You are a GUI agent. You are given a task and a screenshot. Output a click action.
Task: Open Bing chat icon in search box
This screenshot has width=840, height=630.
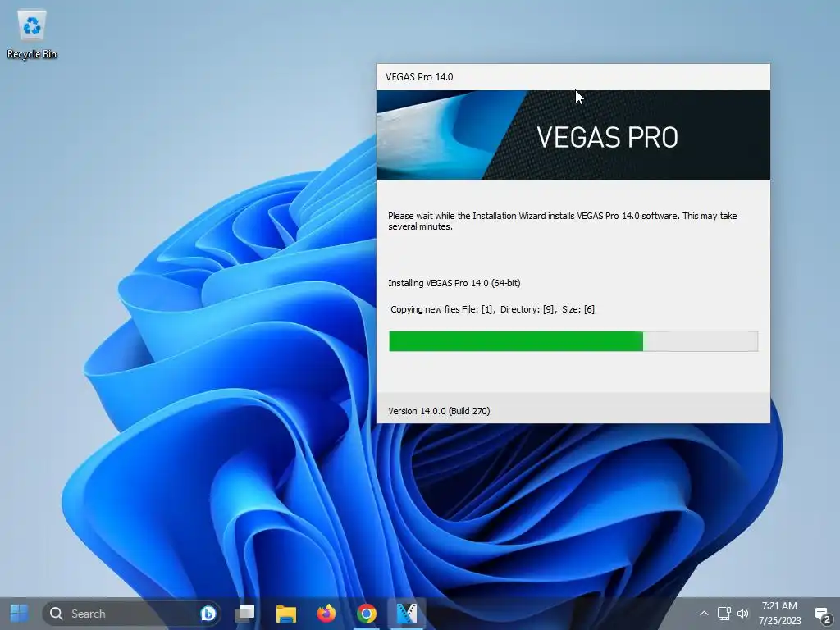[208, 614]
